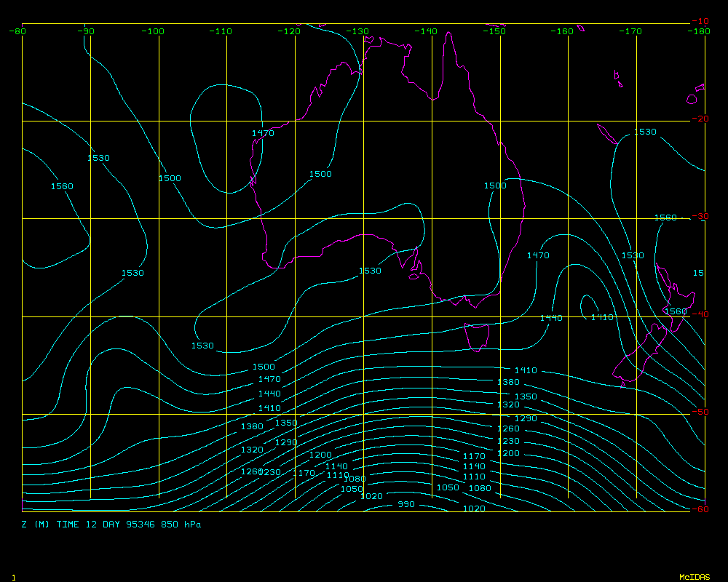Screen dimensions: 728x582
Task: Click the frame number 1 at bottom left
Action: point(14,577)
